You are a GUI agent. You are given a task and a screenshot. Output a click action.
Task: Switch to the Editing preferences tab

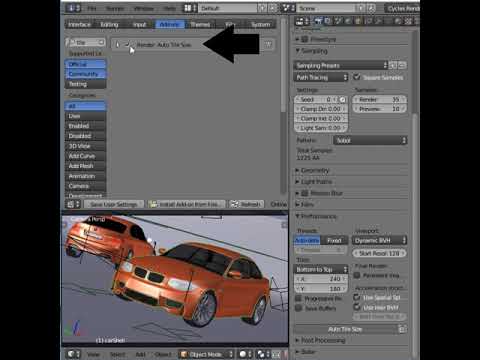click(109, 24)
